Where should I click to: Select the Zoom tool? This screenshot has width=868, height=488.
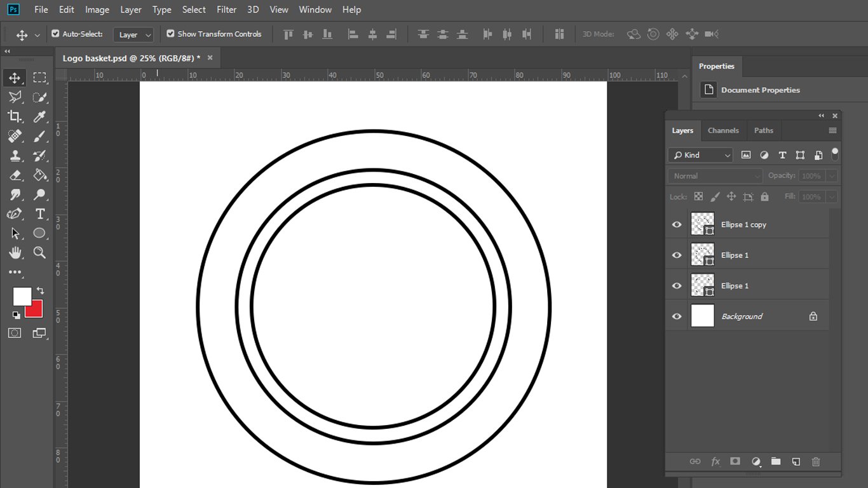click(40, 252)
